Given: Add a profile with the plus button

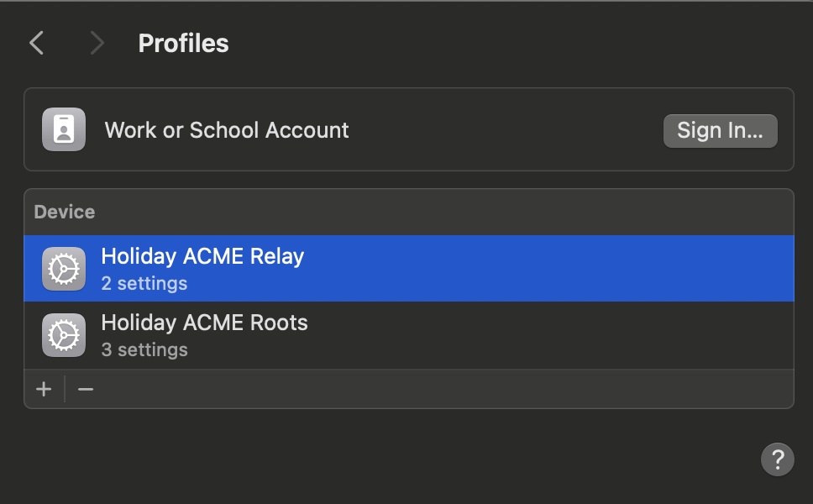Looking at the screenshot, I should click(44, 389).
